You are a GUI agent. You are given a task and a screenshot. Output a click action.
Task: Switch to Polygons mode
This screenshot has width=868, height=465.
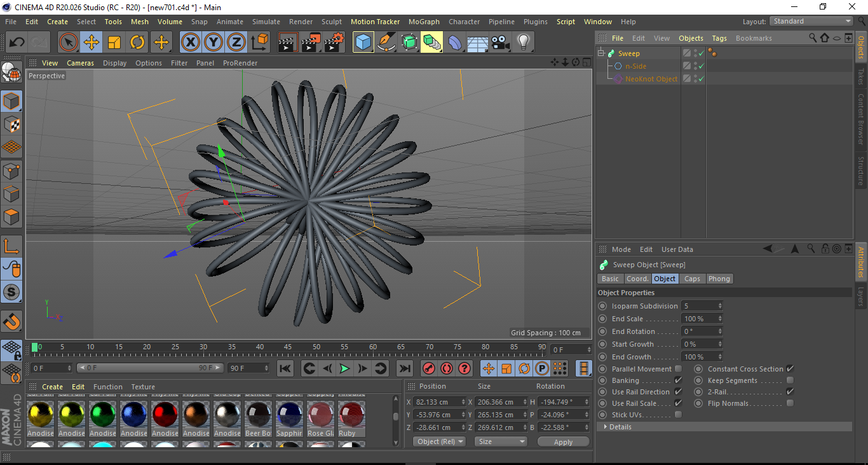coord(11,216)
